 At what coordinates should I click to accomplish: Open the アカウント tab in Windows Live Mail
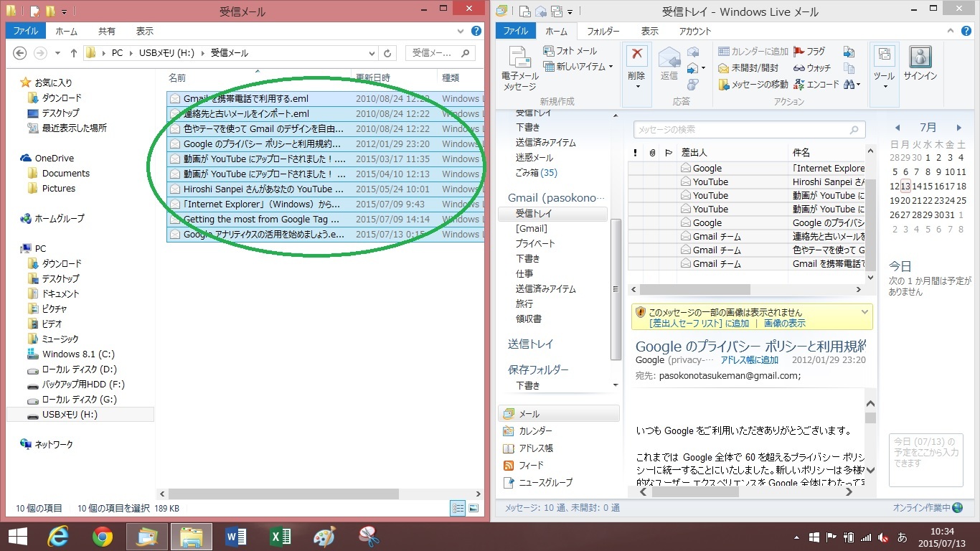coord(694,32)
